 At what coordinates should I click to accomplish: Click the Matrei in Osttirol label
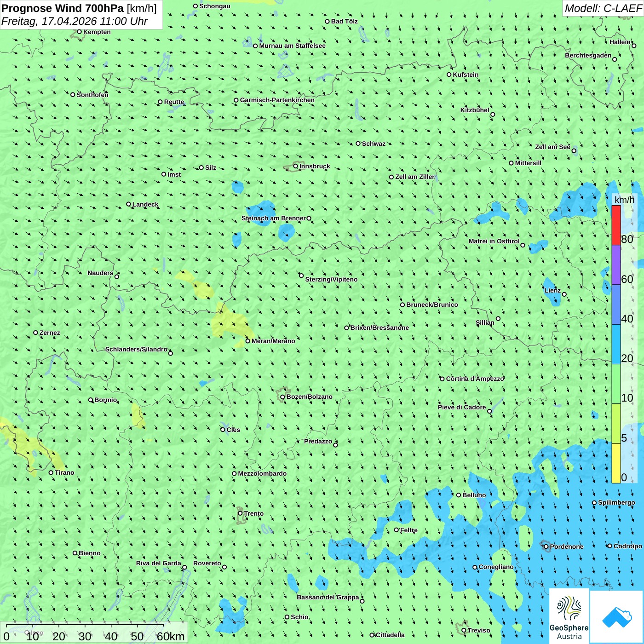[x=494, y=241]
